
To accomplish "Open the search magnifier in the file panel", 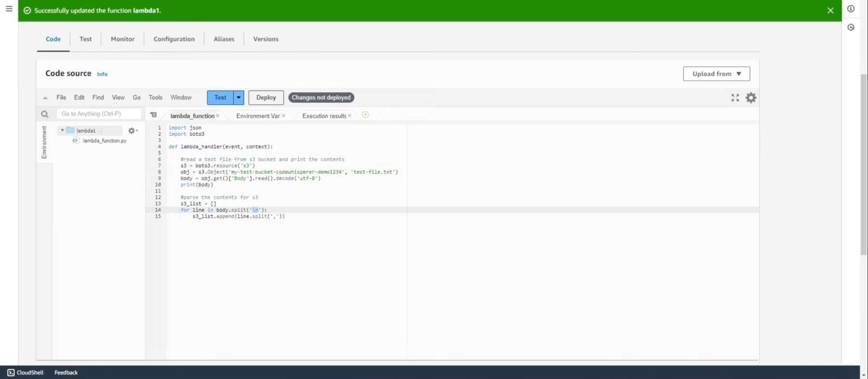I will pyautogui.click(x=45, y=114).
